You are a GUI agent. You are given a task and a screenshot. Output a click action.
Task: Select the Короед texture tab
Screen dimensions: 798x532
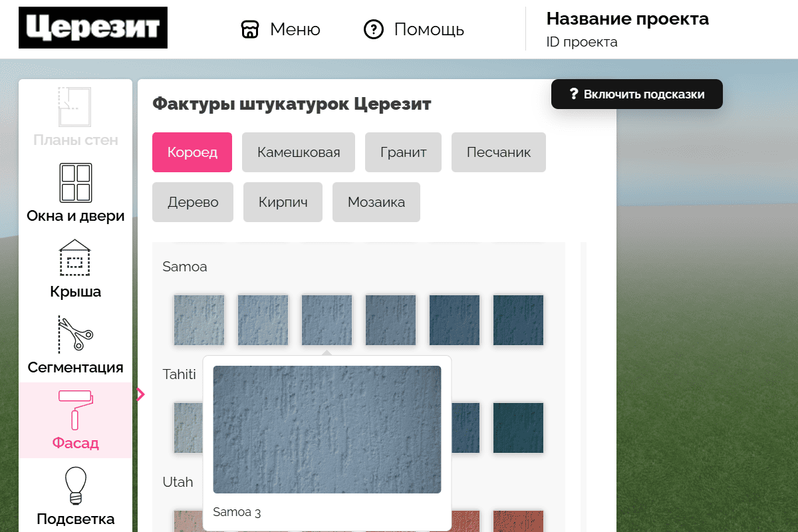[x=192, y=152]
